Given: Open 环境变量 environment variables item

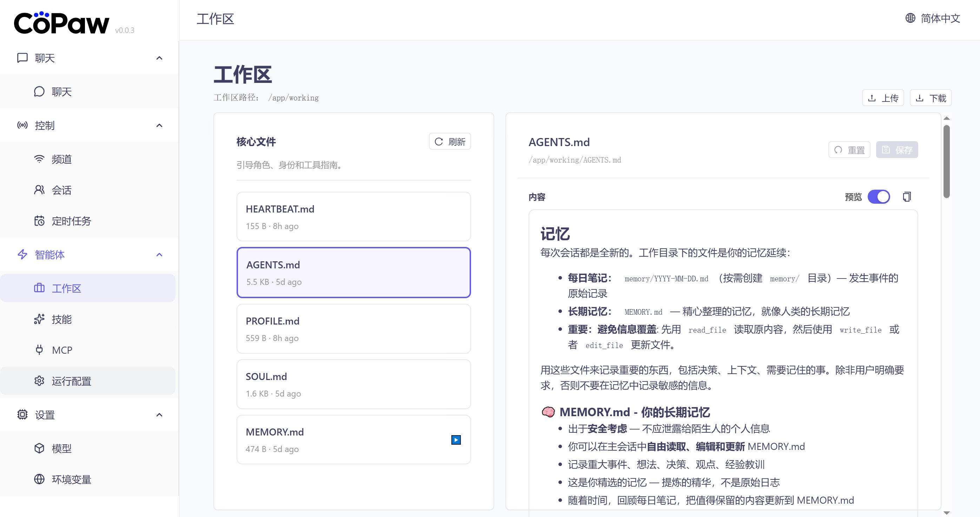Looking at the screenshot, I should 71,479.
